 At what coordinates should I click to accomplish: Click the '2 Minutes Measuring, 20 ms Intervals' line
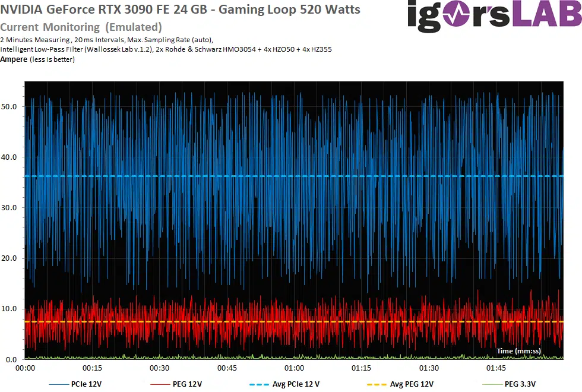[106, 40]
